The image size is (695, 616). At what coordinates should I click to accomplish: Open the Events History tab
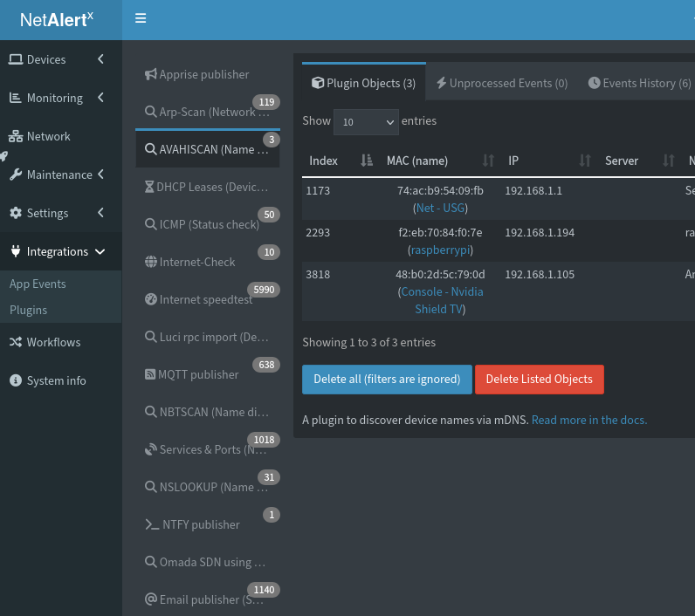click(638, 83)
